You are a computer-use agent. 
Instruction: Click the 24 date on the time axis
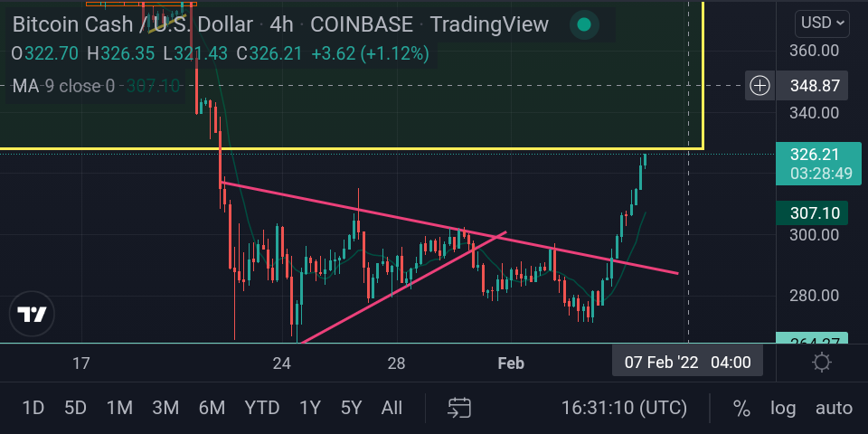coord(281,363)
